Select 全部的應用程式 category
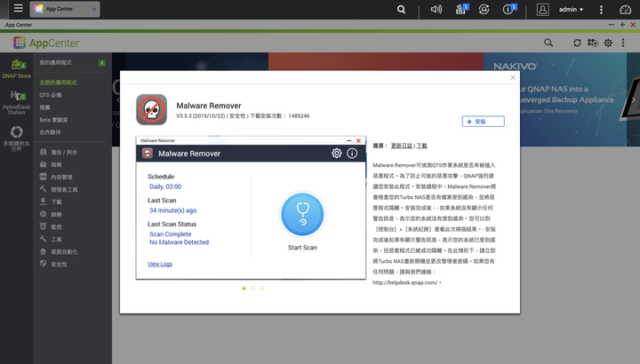Image resolution: width=640 pixels, height=364 pixels. click(58, 83)
